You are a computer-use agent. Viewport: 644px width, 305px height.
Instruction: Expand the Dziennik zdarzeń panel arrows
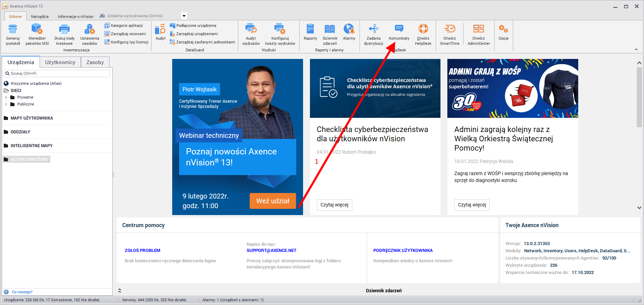[x=120, y=291]
